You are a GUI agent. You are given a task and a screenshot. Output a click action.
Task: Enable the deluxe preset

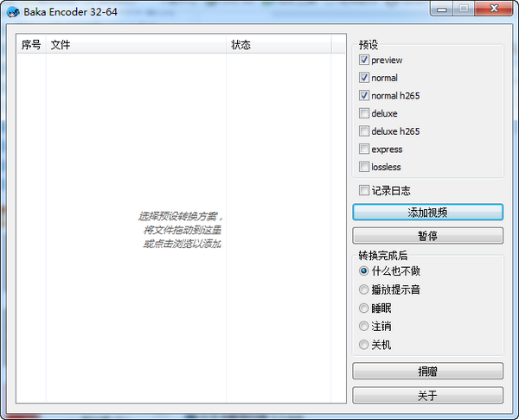click(x=364, y=113)
